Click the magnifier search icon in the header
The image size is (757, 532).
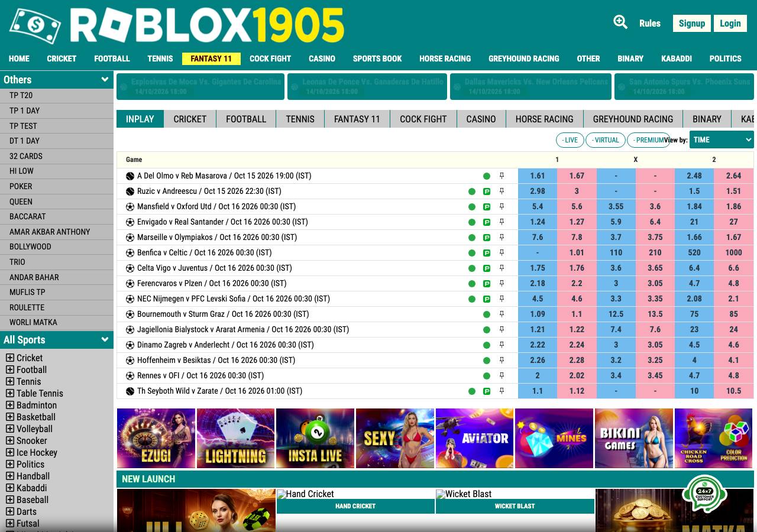coord(620,22)
